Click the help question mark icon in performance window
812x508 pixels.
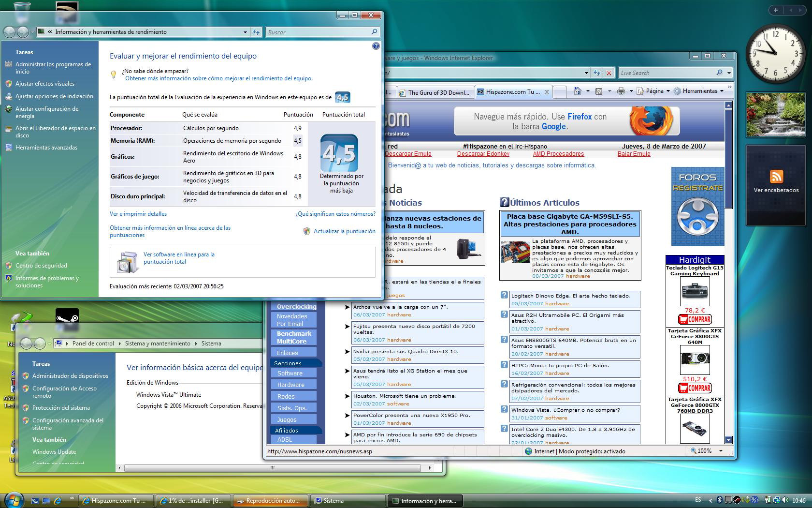click(376, 46)
